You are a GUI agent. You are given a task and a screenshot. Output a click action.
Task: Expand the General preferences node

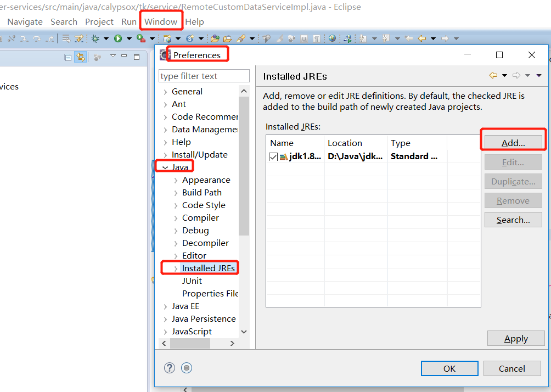165,92
